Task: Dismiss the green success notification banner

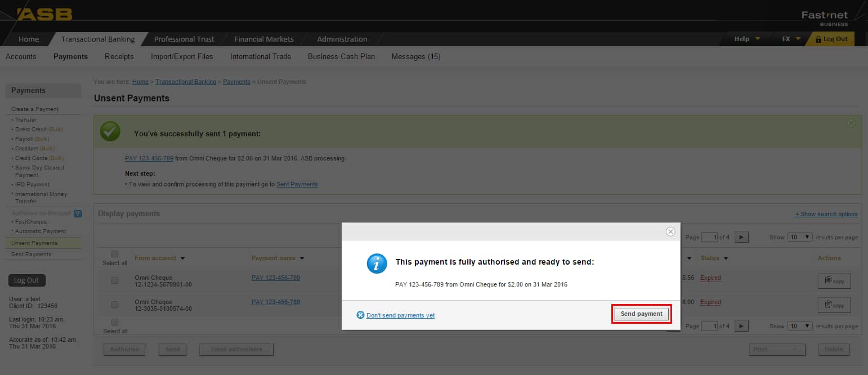Action: click(x=851, y=123)
